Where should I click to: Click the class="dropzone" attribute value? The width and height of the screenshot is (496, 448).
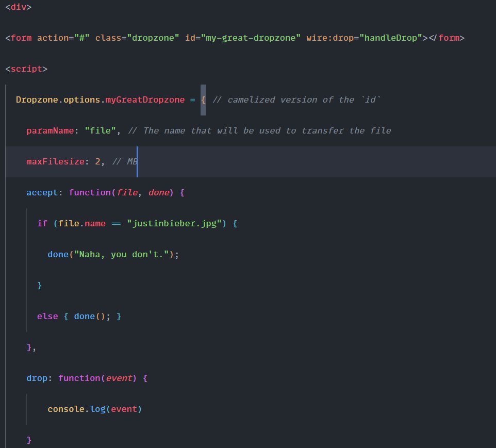tap(153, 38)
